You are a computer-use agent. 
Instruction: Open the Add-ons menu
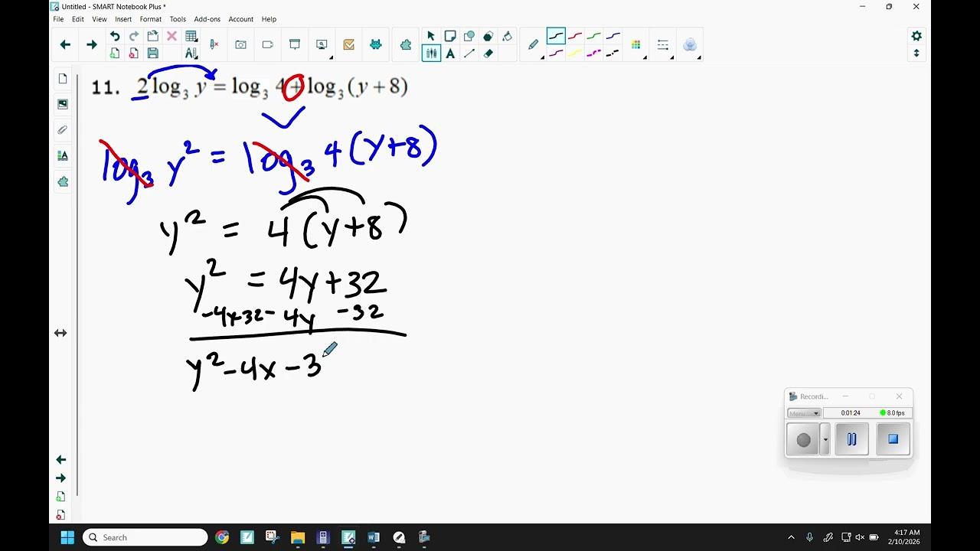click(x=207, y=19)
